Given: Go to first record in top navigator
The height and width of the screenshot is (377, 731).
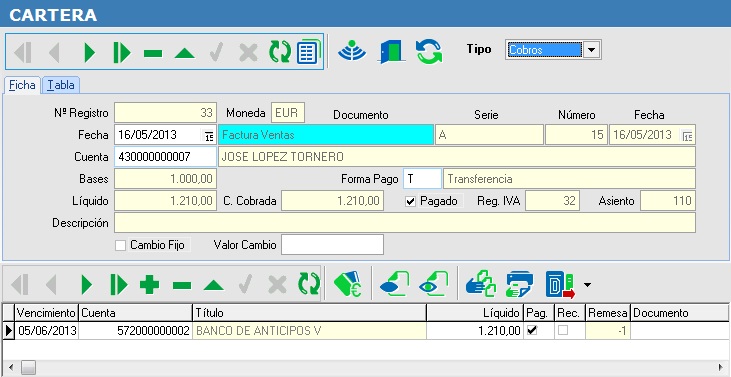Looking at the screenshot, I should (x=22, y=52).
